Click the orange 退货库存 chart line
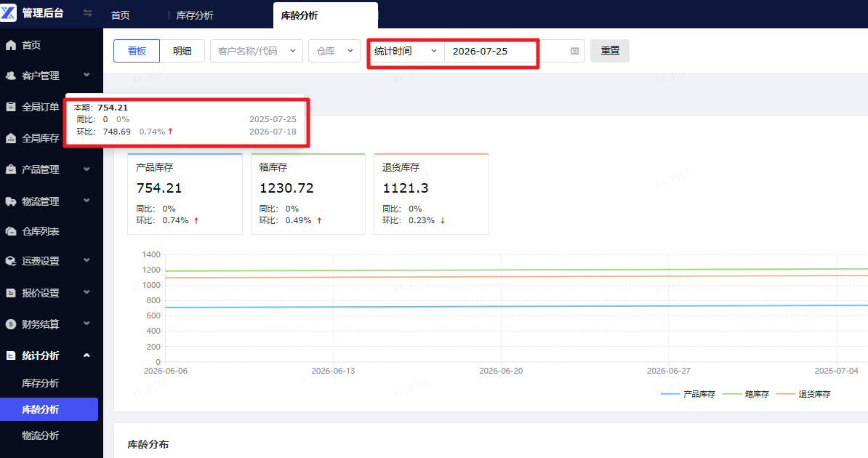Image resolution: width=868 pixels, height=458 pixels. point(517,277)
